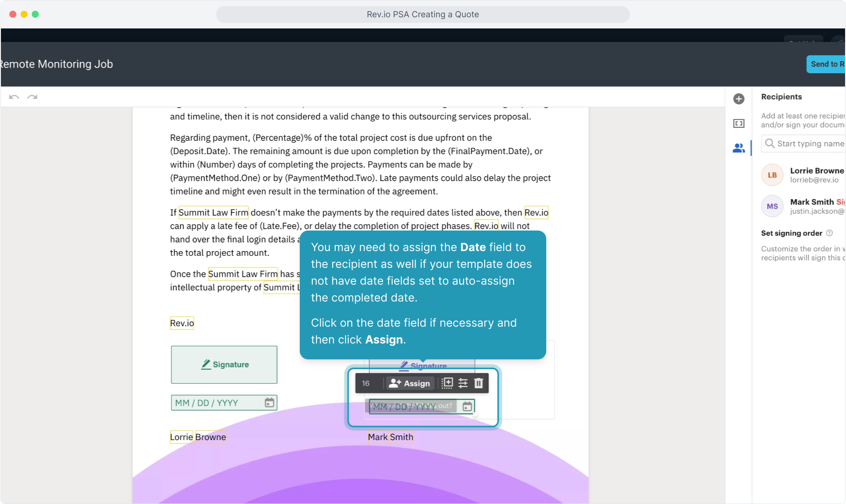Click the Set signing order heading

coord(792,233)
